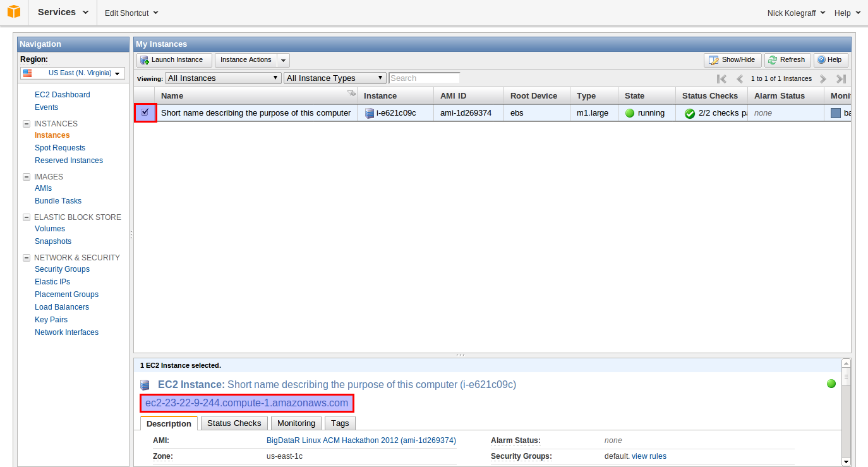This screenshot has height=467, width=868.
Task: Open the Services menu
Action: tap(63, 12)
